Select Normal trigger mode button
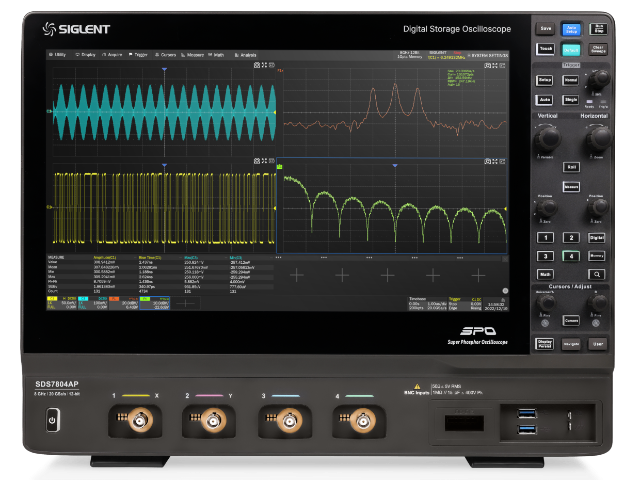 click(x=571, y=80)
